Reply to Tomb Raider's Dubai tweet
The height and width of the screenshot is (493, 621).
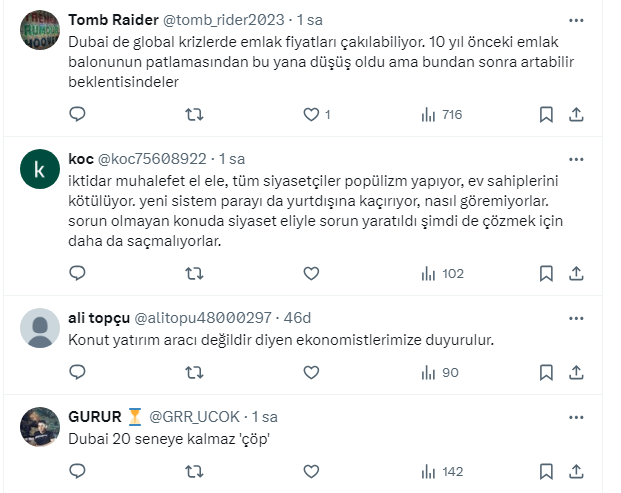[x=77, y=115]
